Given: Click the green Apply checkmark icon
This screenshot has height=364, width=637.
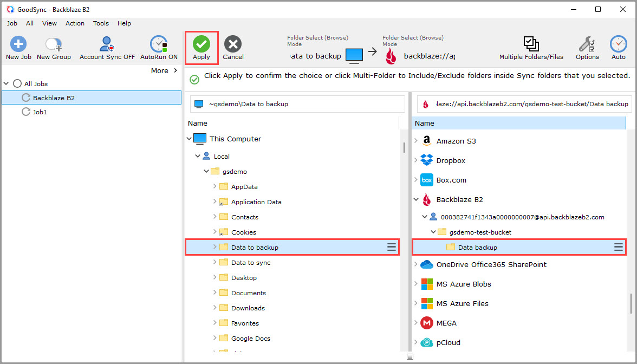Looking at the screenshot, I should pyautogui.click(x=201, y=44).
